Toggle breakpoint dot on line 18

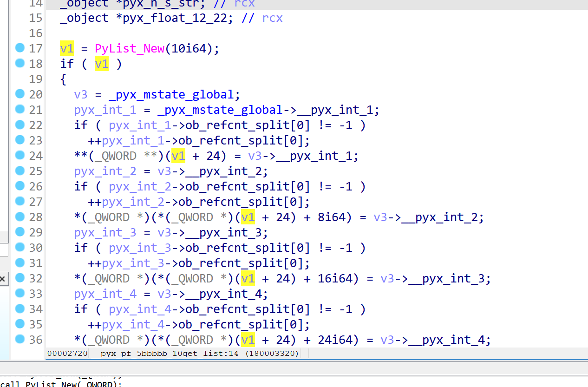(20, 63)
